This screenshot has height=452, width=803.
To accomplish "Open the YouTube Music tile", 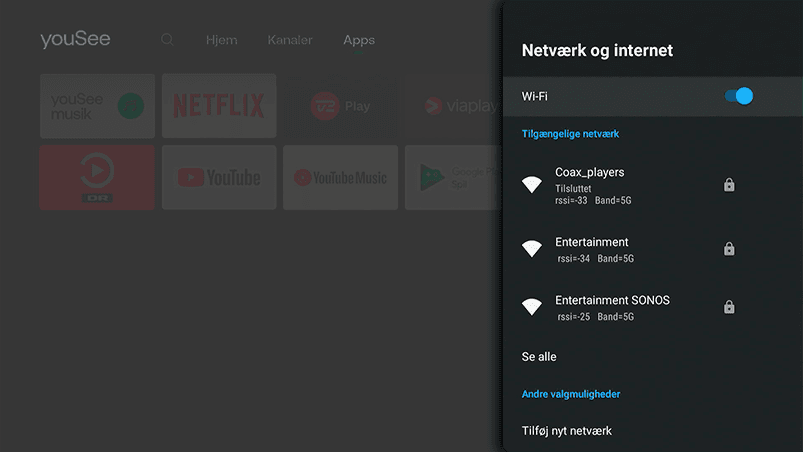I will click(340, 177).
